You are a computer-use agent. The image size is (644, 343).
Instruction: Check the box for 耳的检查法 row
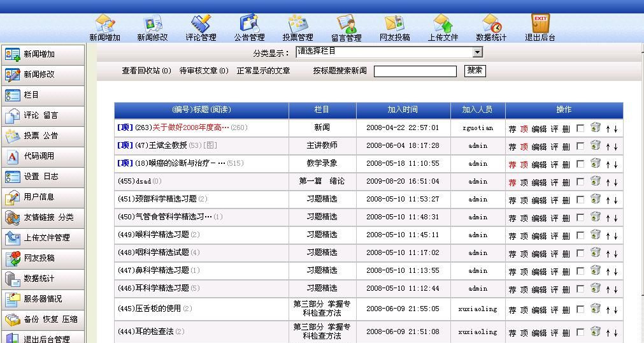tap(580, 332)
